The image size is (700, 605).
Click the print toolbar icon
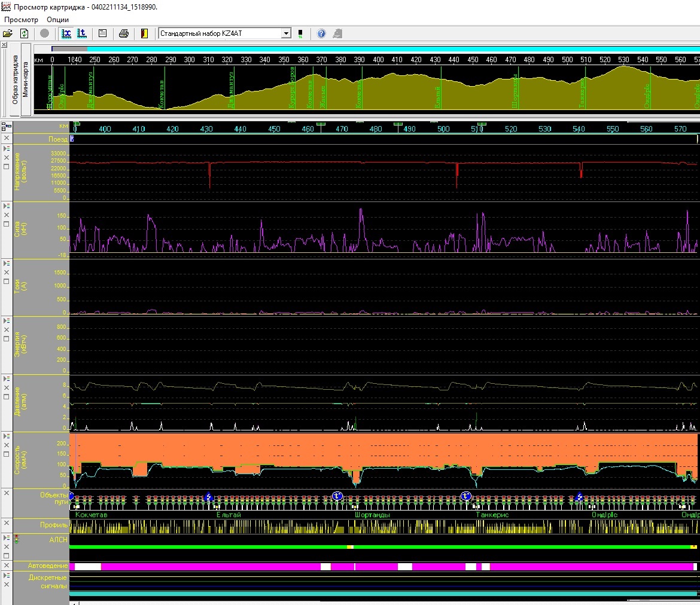click(x=123, y=33)
